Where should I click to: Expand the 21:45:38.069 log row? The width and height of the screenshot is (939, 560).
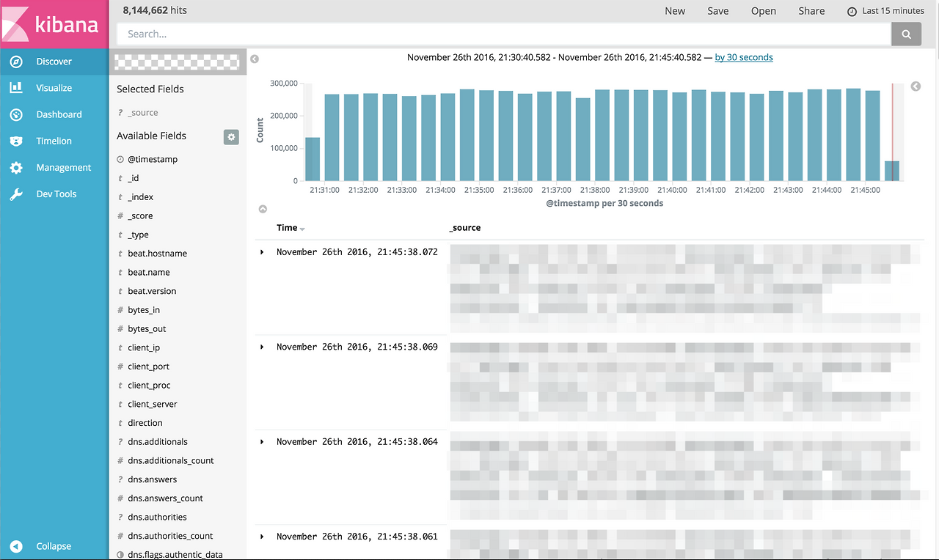tap(262, 347)
